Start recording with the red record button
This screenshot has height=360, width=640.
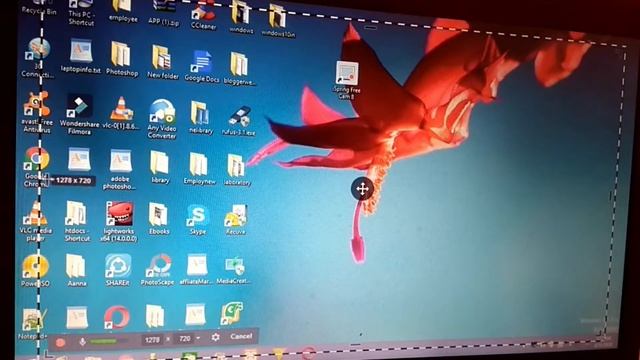pyautogui.click(x=61, y=342)
